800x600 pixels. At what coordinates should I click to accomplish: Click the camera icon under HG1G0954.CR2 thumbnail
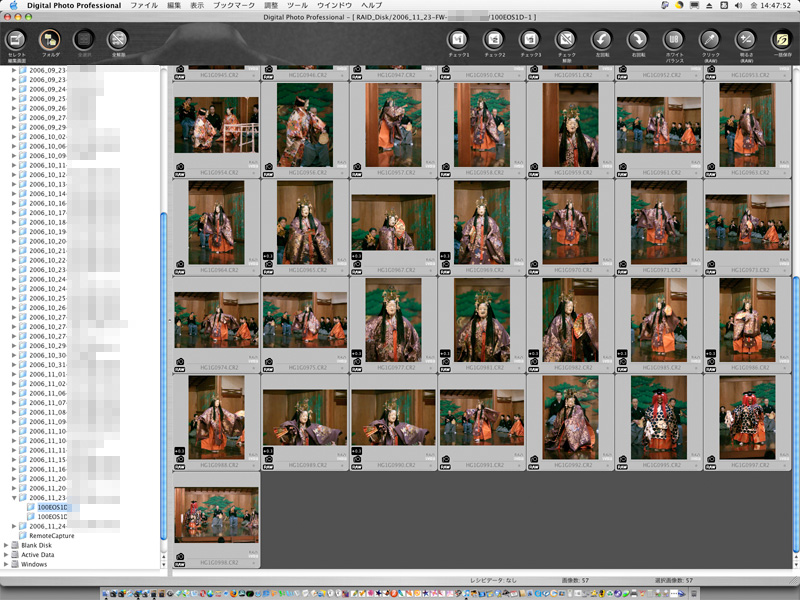pyautogui.click(x=180, y=167)
